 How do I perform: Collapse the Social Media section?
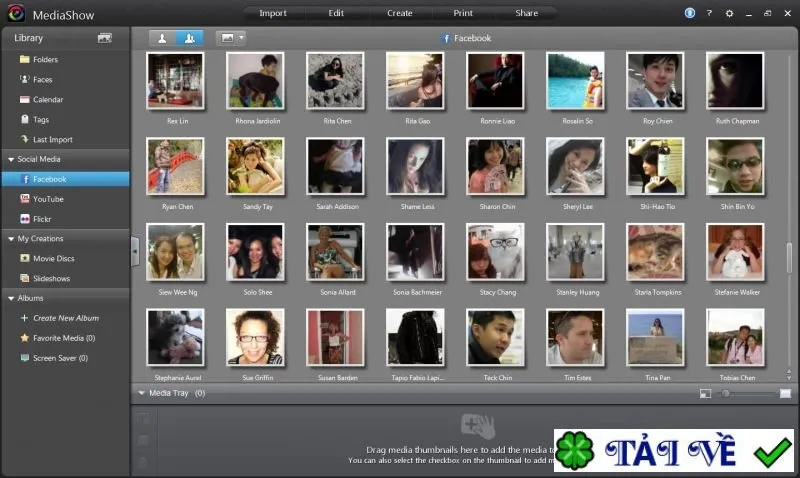tap(11, 159)
